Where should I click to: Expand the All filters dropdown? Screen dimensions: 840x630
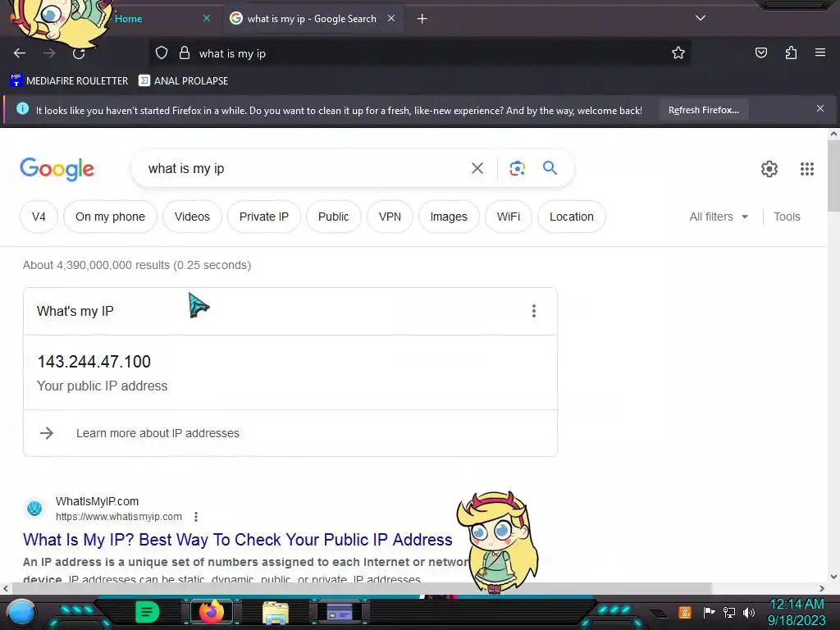pyautogui.click(x=719, y=217)
